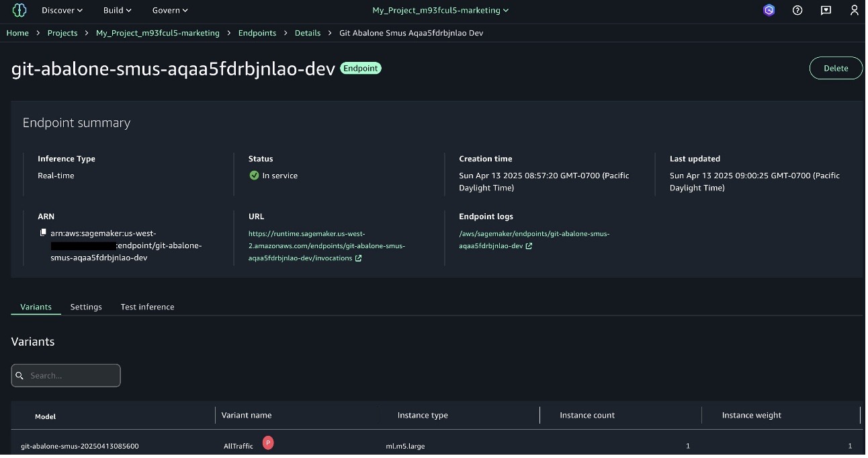Go to Details breadcrumb
This screenshot has width=868, height=458.
pyautogui.click(x=308, y=33)
